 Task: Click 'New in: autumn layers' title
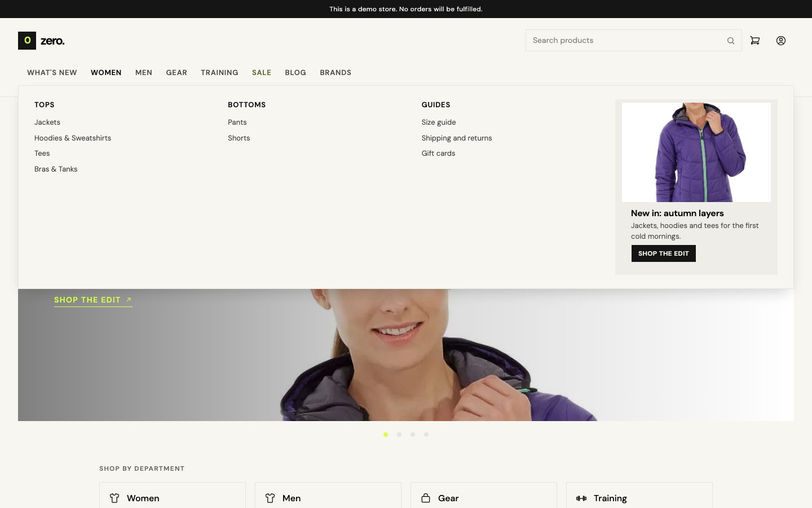pos(677,213)
